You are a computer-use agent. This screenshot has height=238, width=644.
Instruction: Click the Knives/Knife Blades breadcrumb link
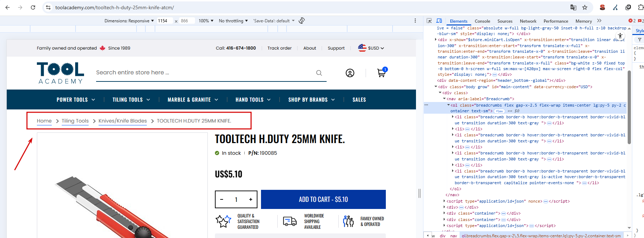coord(123,121)
